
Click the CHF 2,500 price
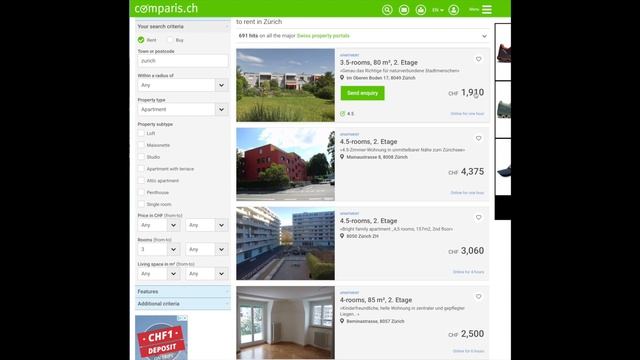[x=466, y=334]
